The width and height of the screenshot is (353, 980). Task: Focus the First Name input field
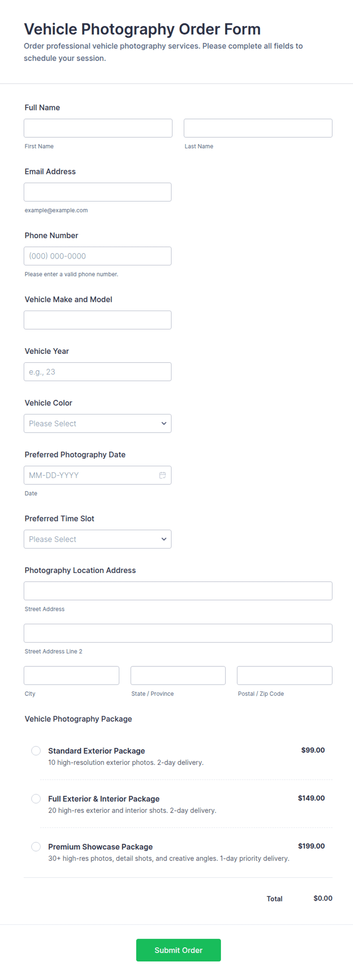coord(98,128)
